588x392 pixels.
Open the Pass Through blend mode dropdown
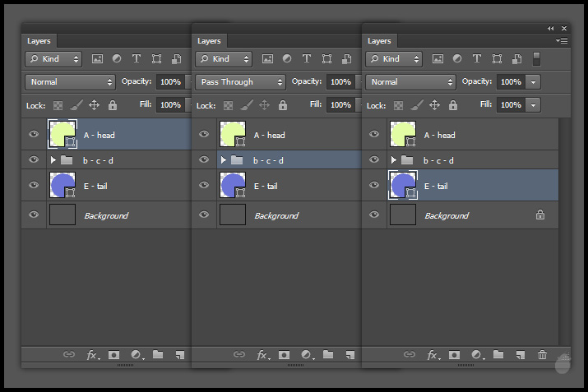point(240,82)
